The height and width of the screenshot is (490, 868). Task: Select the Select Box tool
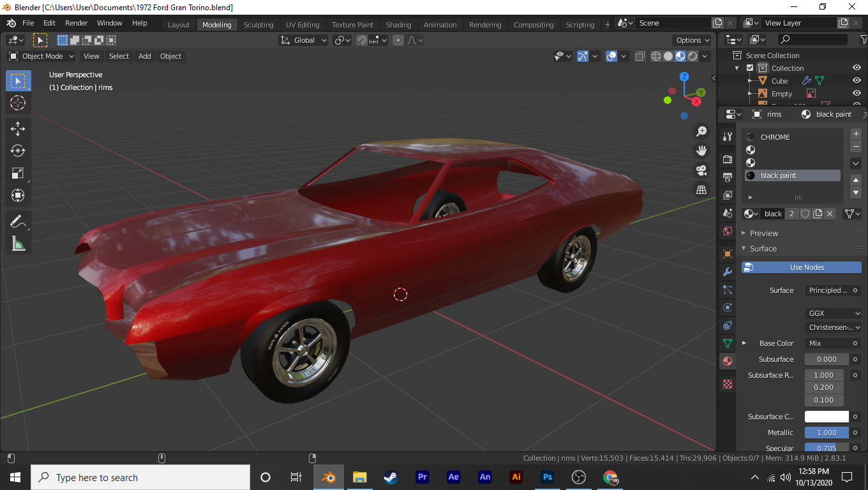tap(18, 81)
